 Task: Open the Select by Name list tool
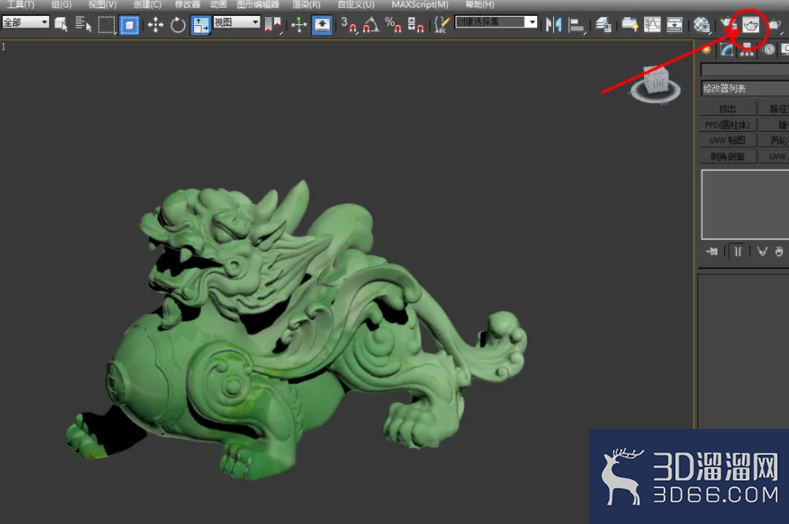(x=84, y=24)
